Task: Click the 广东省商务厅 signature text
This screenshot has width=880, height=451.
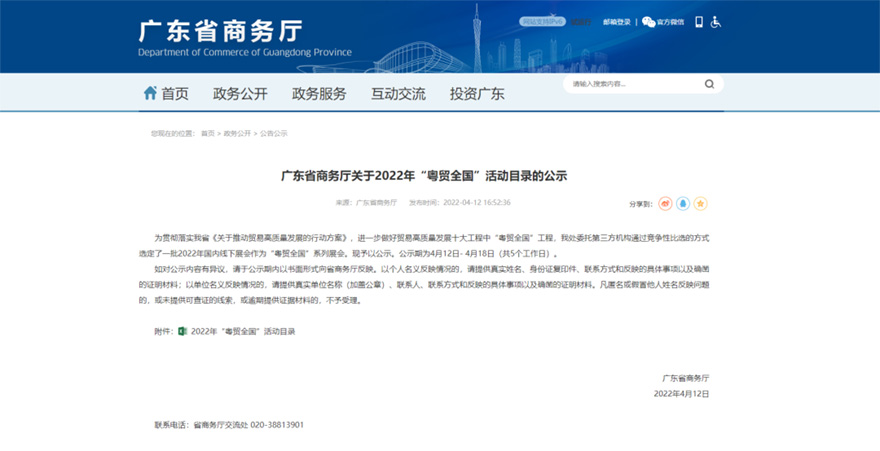Action: tap(686, 379)
